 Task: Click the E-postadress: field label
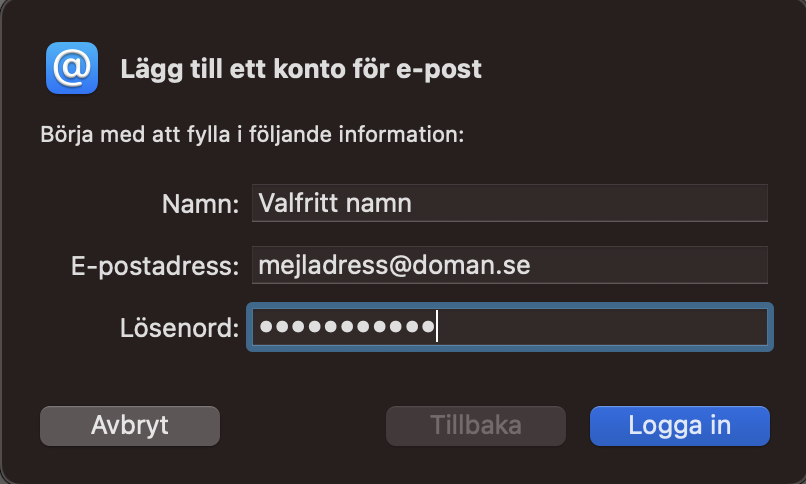pos(155,266)
